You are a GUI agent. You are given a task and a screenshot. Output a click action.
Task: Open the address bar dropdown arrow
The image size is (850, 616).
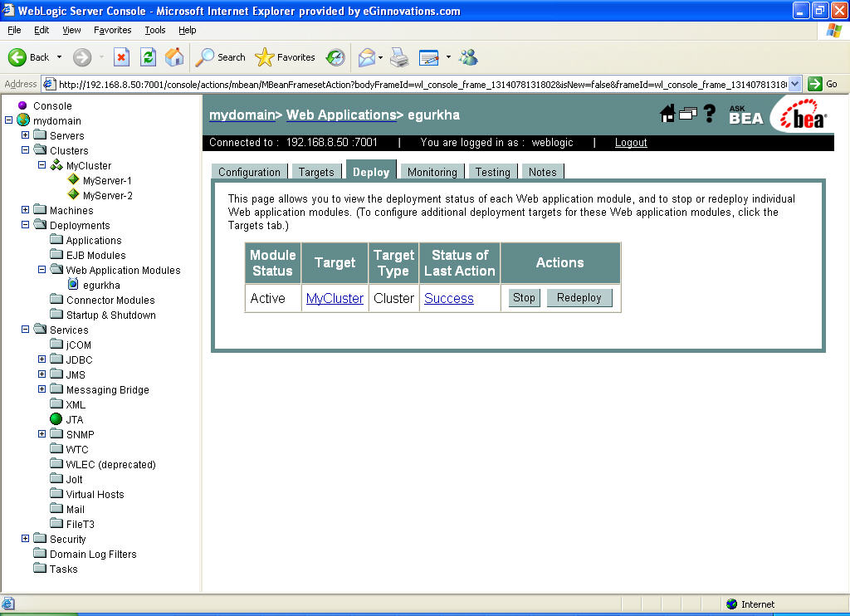tap(794, 84)
